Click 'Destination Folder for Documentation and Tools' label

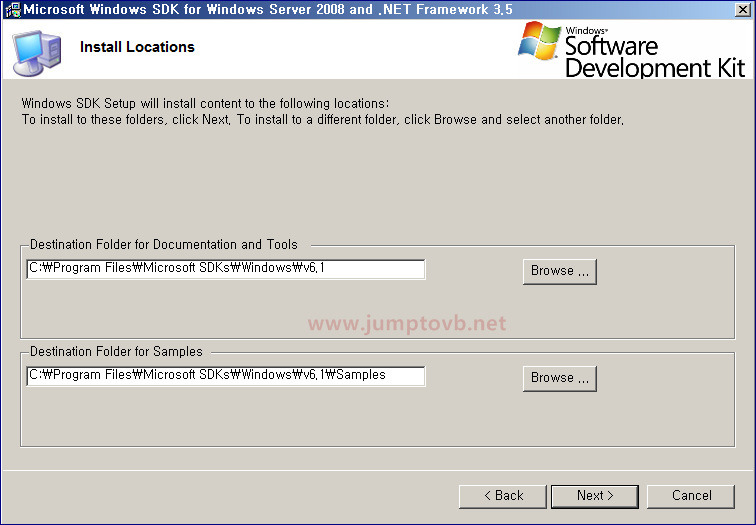point(164,245)
